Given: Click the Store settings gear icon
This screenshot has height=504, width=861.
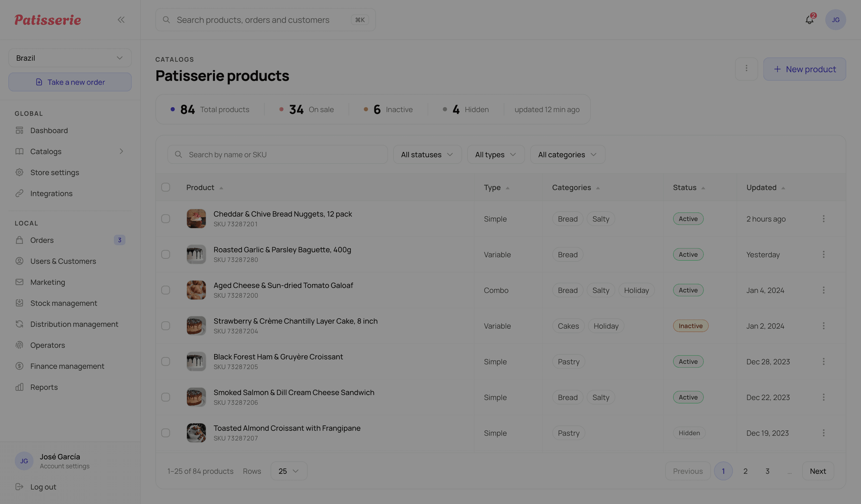Looking at the screenshot, I should click(x=19, y=173).
